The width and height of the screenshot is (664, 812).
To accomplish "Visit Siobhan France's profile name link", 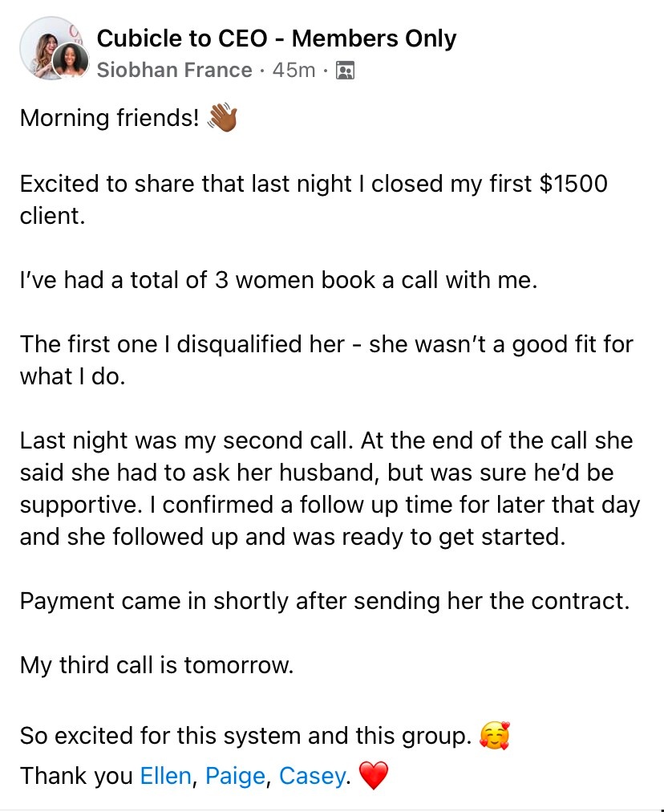I will (174, 69).
